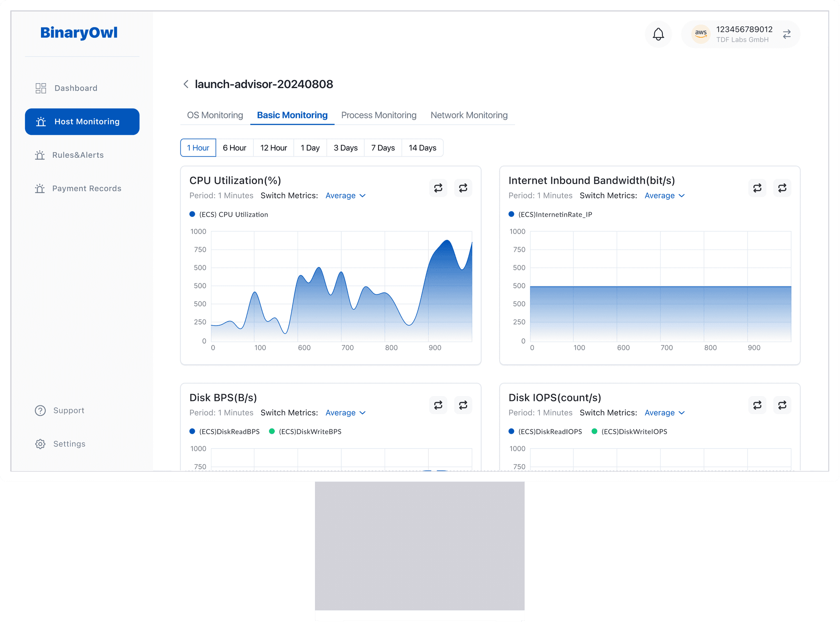Screen dimensions: 840x622
Task: Click the first refresh icon in Disk BPS
Action: [438, 405]
